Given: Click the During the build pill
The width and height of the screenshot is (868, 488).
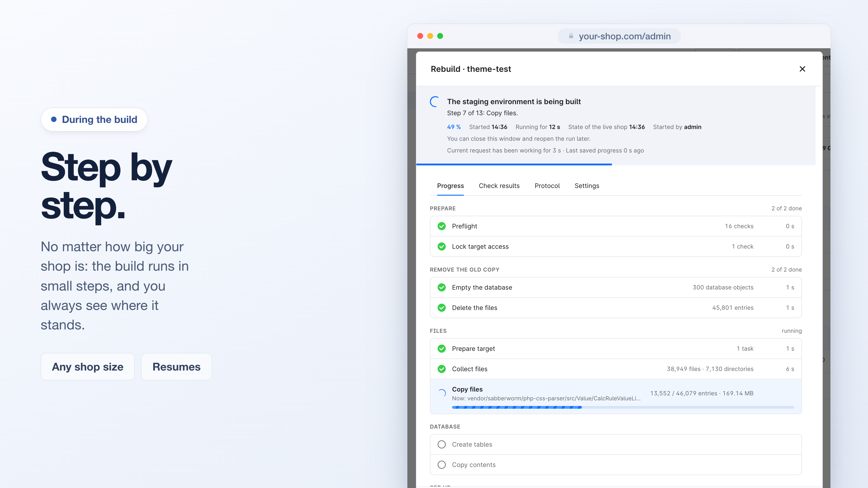Looking at the screenshot, I should click(x=94, y=120).
